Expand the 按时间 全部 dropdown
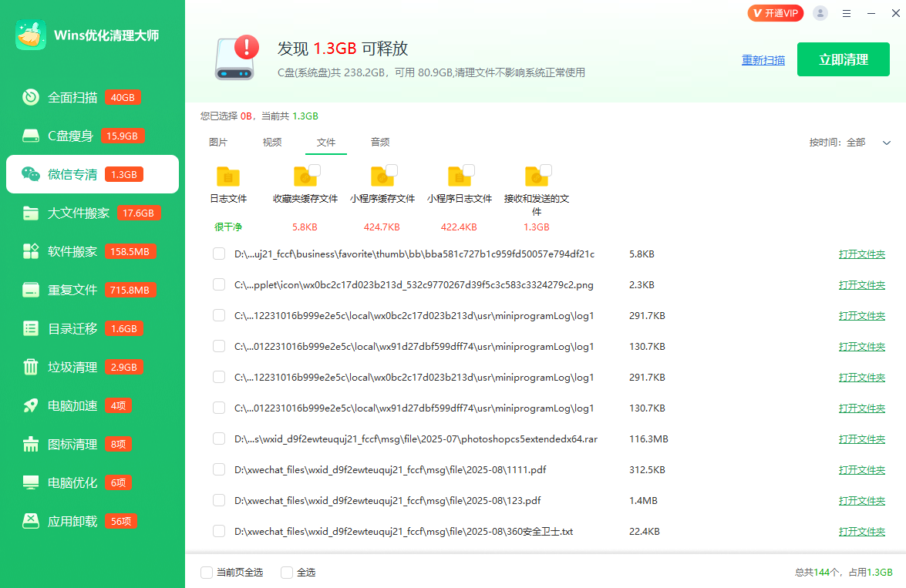906x588 pixels. pos(886,143)
